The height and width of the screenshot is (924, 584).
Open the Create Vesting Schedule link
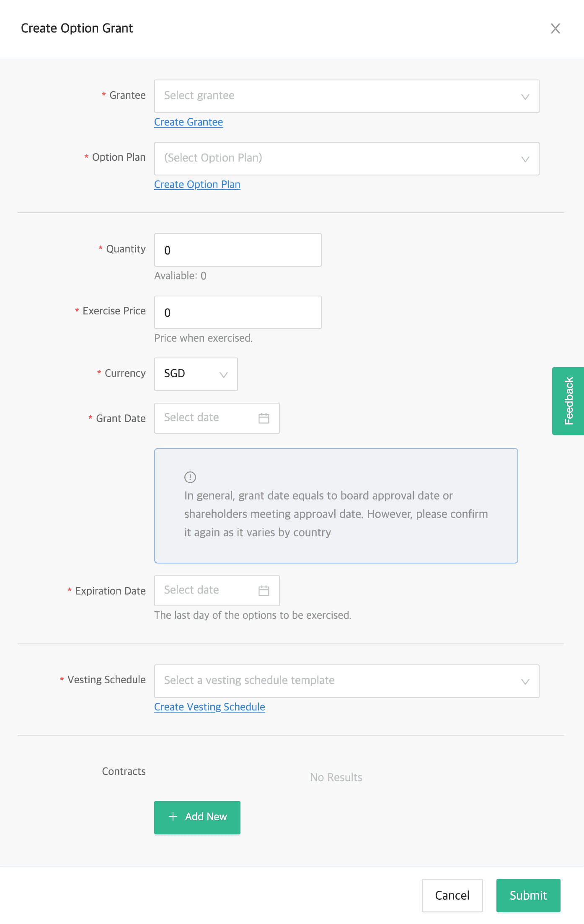tap(209, 707)
